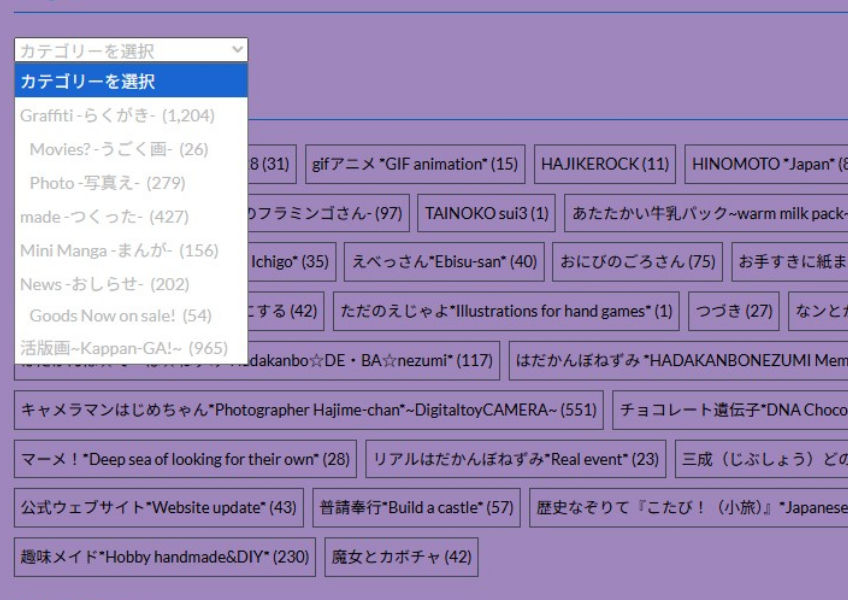Open the gifアニメ GIF animation tag
This screenshot has width=848, height=600.
pos(415,164)
